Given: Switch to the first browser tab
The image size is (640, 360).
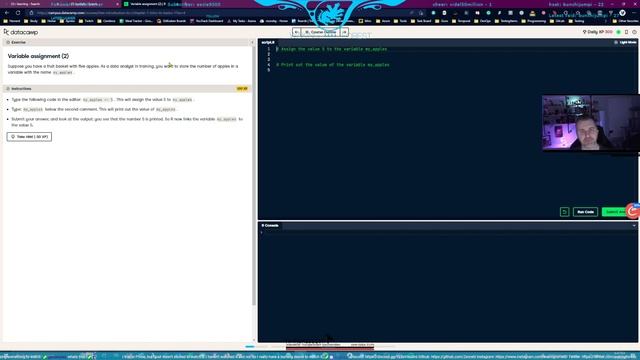Looking at the screenshot, I should click(x=24, y=4).
